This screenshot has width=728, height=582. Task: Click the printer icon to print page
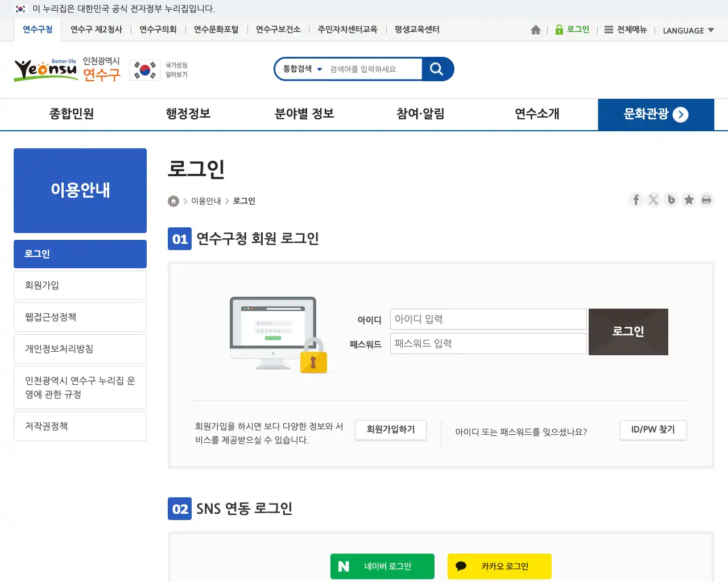(x=706, y=200)
